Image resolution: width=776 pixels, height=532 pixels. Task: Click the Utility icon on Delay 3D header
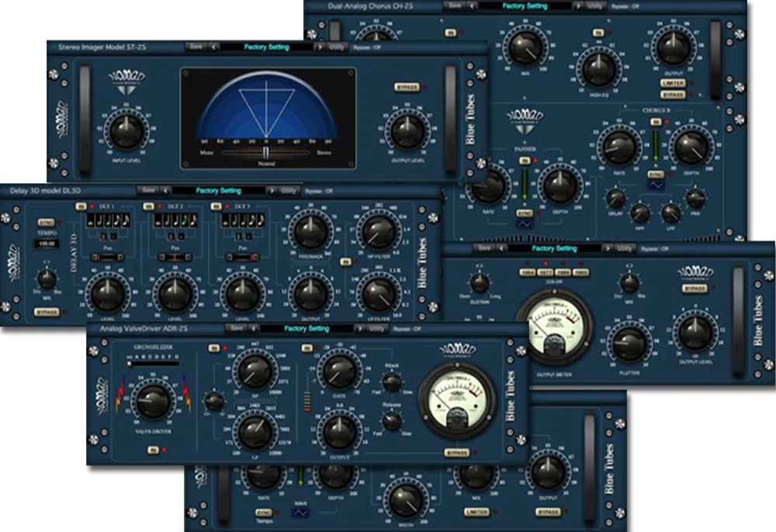point(288,190)
